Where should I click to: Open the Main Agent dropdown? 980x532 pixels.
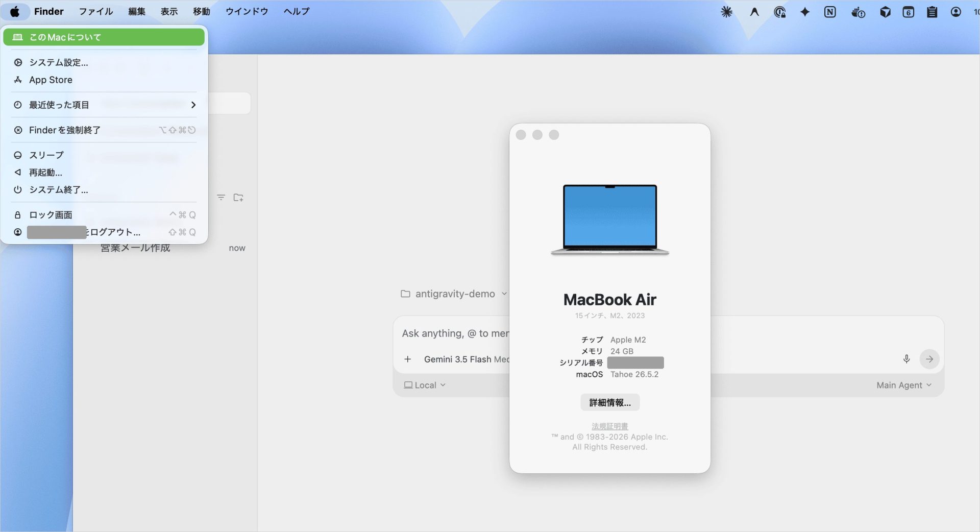click(x=904, y=385)
